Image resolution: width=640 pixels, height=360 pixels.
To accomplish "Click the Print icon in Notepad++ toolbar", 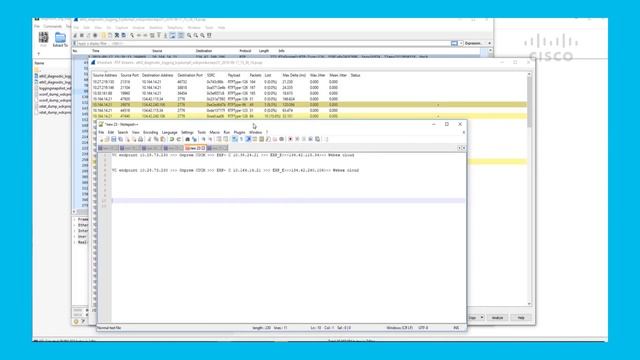I will (x=140, y=139).
